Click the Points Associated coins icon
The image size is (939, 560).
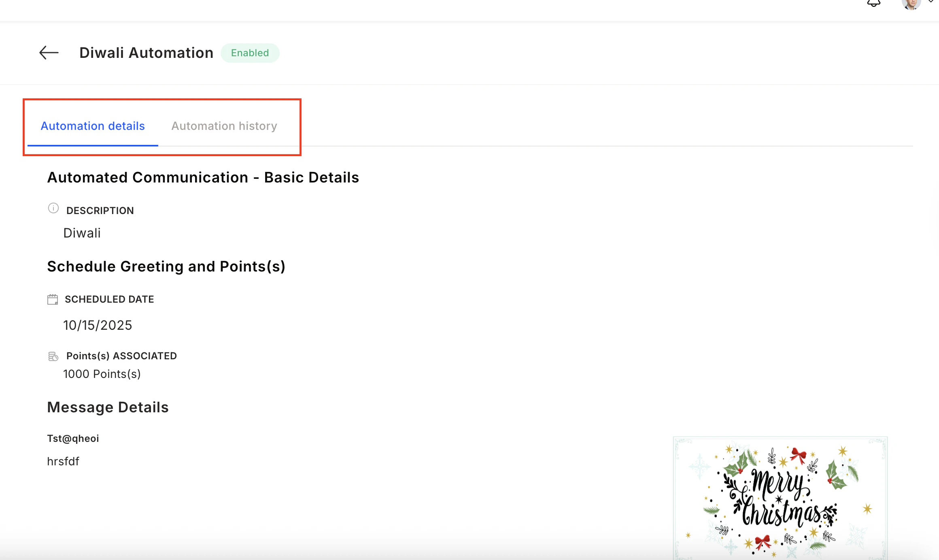pyautogui.click(x=53, y=356)
